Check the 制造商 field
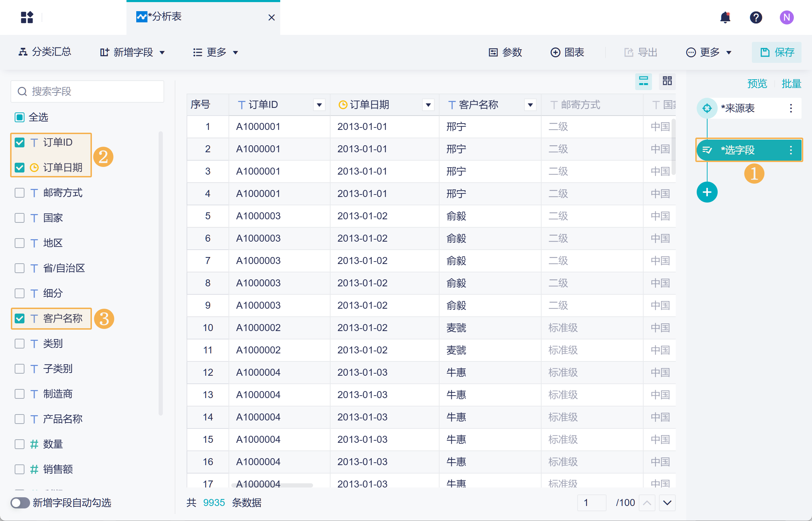The height and width of the screenshot is (521, 812). point(20,394)
